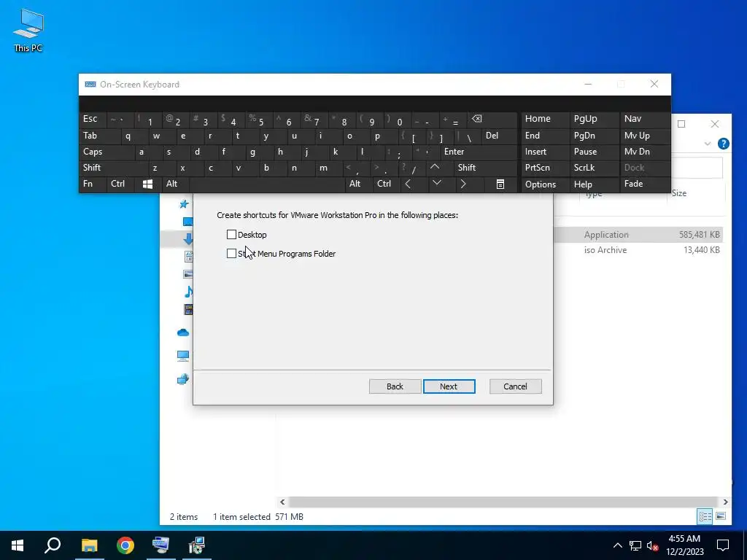Click the Fade key
This screenshot has width=747, height=560.
[x=645, y=184]
